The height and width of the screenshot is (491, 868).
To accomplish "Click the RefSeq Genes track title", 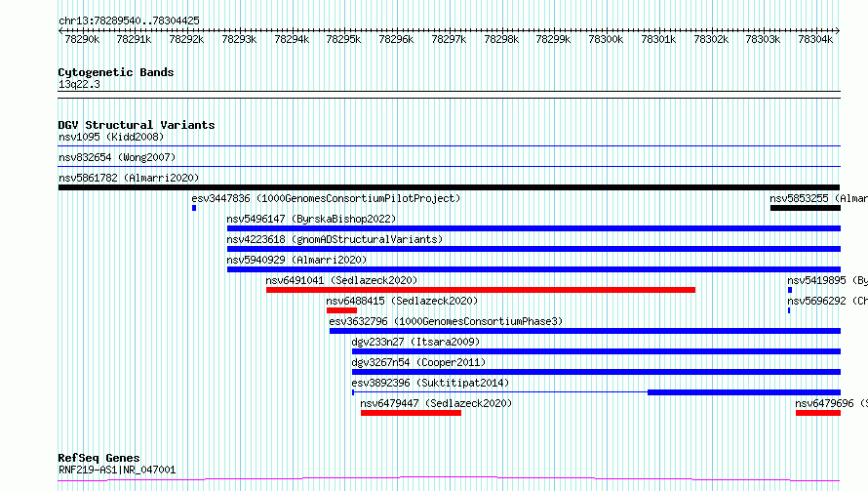I will [x=99, y=459].
